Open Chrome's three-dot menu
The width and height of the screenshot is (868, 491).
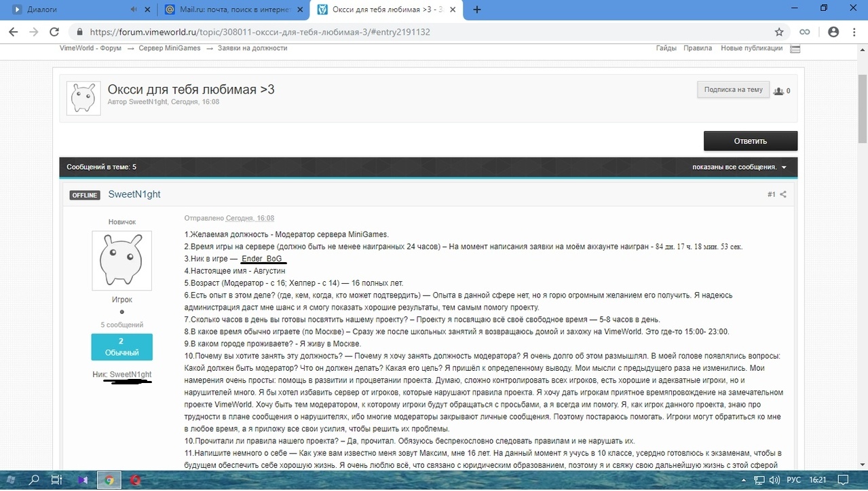(855, 32)
